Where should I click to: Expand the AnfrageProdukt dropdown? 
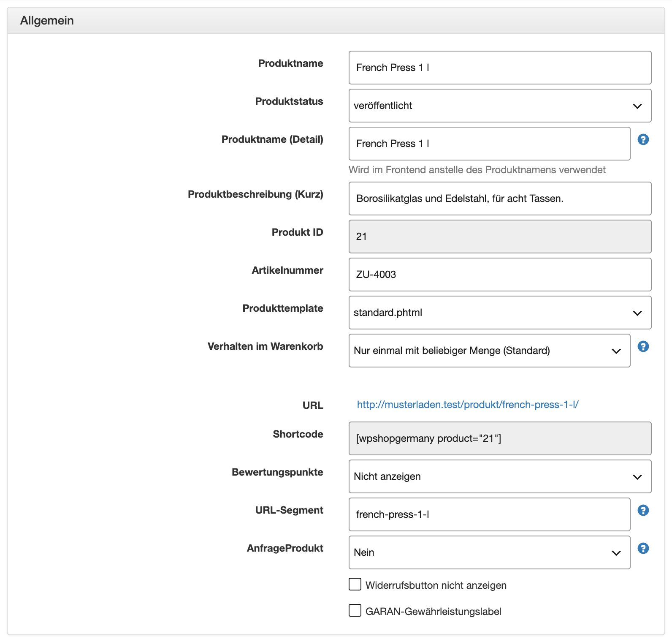coord(489,552)
